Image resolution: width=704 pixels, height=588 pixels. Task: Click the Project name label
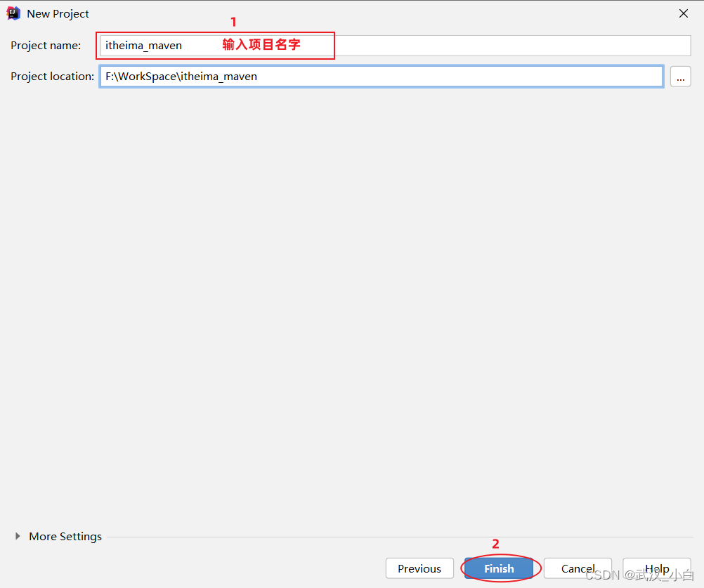[x=46, y=46]
